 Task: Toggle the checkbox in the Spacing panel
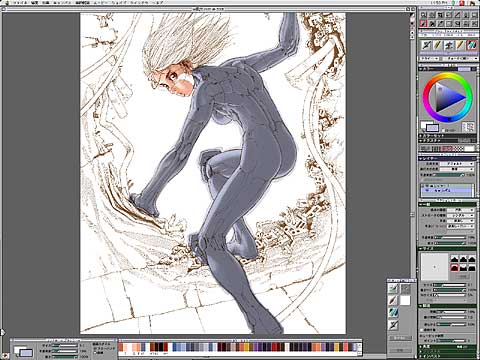pyautogui.click(x=422, y=330)
